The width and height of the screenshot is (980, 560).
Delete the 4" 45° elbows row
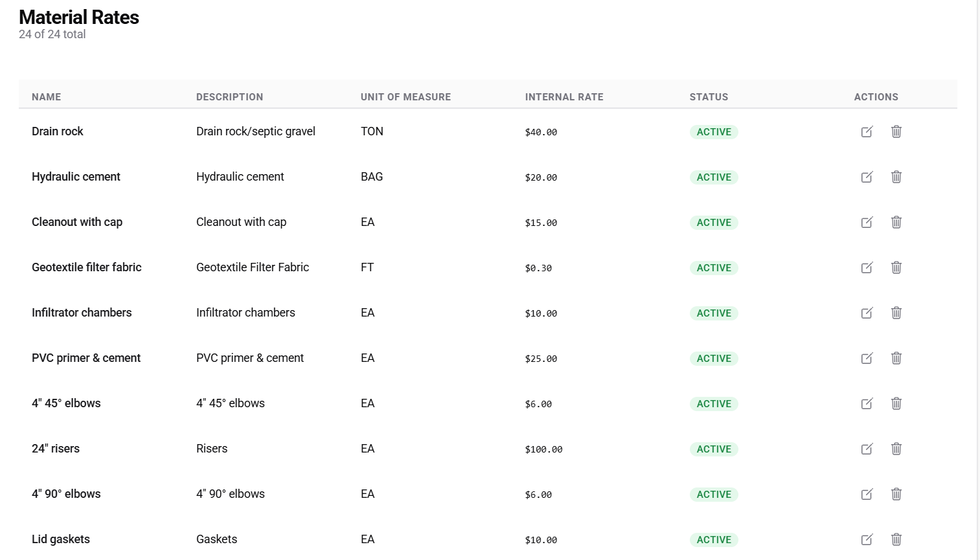(896, 403)
